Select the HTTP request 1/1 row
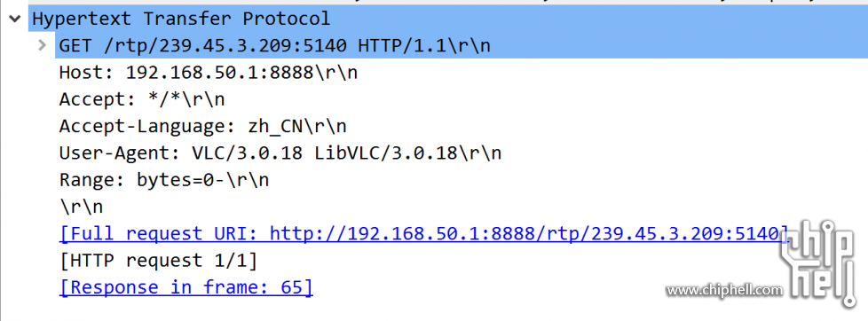868x321 pixels. point(158,261)
